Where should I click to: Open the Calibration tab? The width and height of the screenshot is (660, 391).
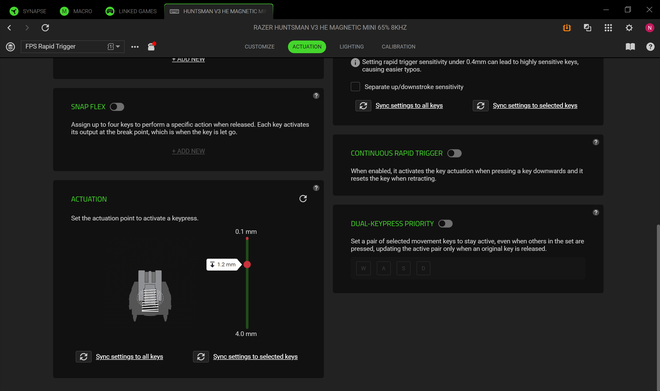[398, 47]
